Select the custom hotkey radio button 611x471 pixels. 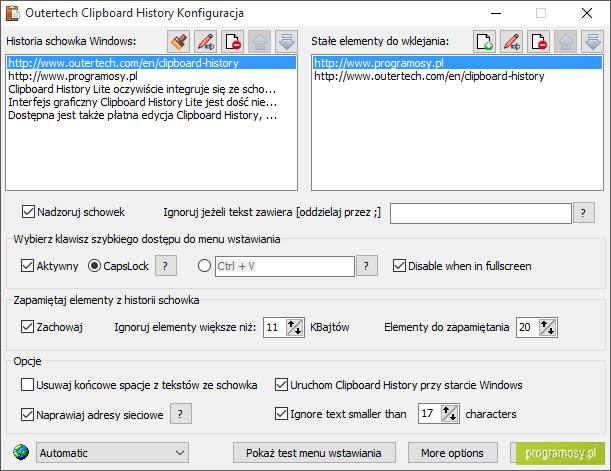point(204,266)
